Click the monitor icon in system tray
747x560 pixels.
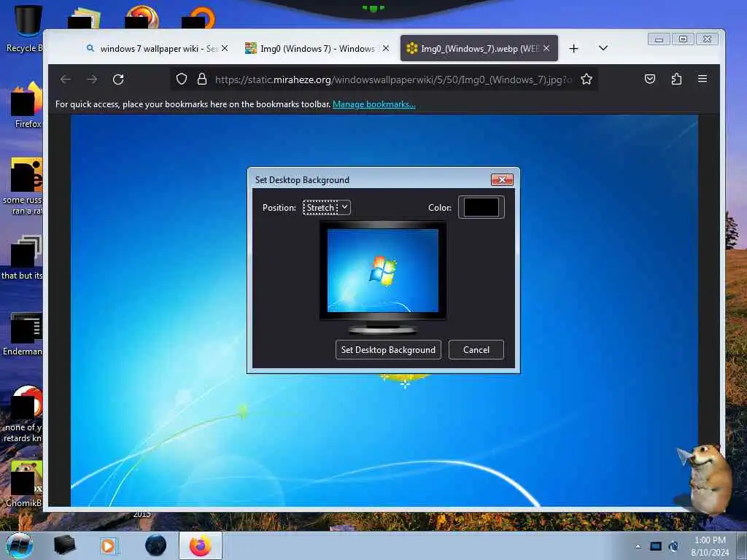click(656, 546)
